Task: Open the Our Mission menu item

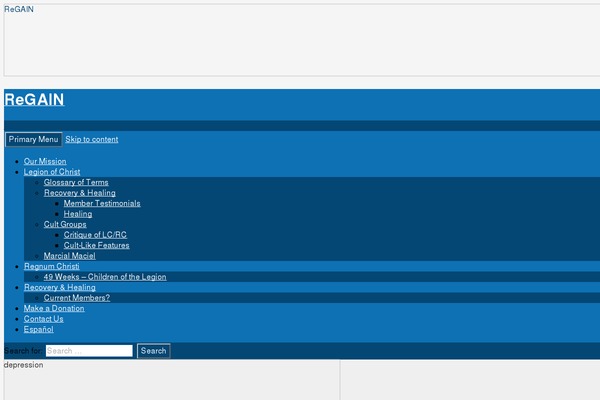Action: tap(45, 161)
